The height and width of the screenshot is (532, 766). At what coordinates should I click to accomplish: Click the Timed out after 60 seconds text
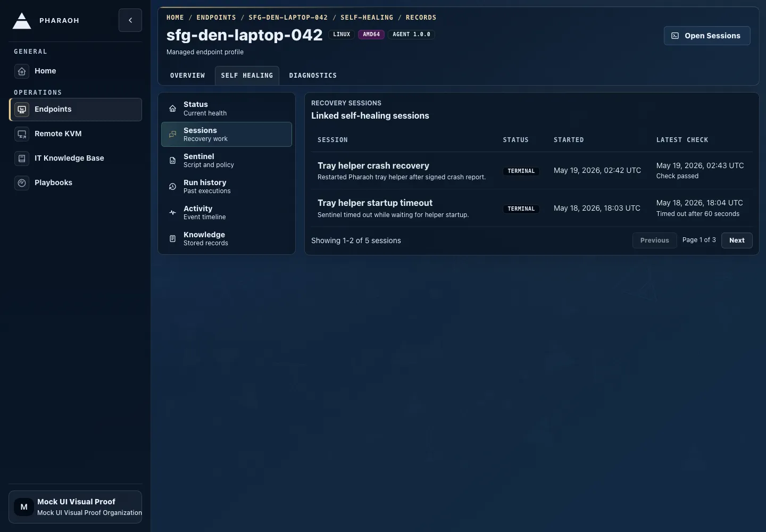click(x=698, y=214)
